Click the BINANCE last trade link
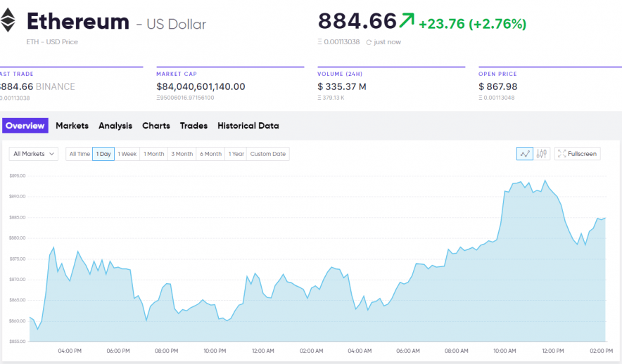Image resolution: width=622 pixels, height=364 pixels. (55, 86)
